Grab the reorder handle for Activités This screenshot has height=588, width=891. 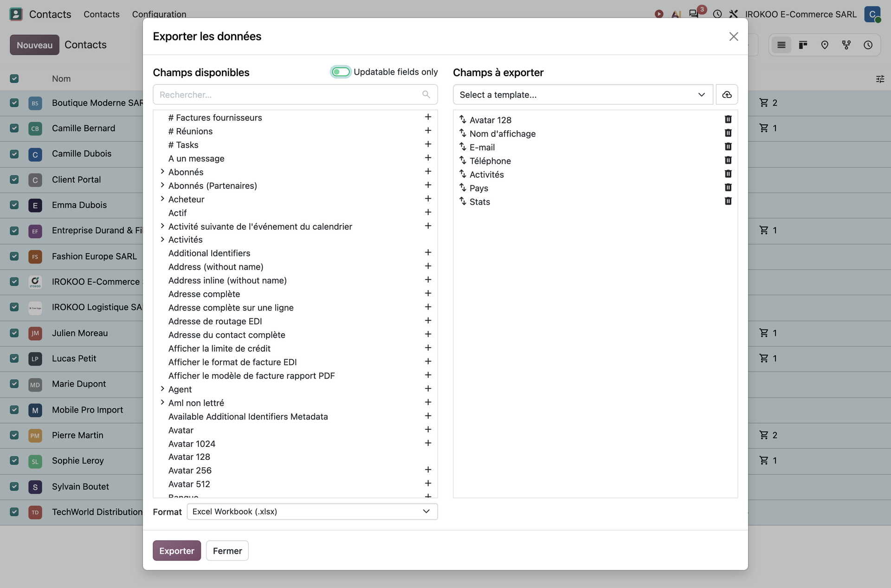463,174
